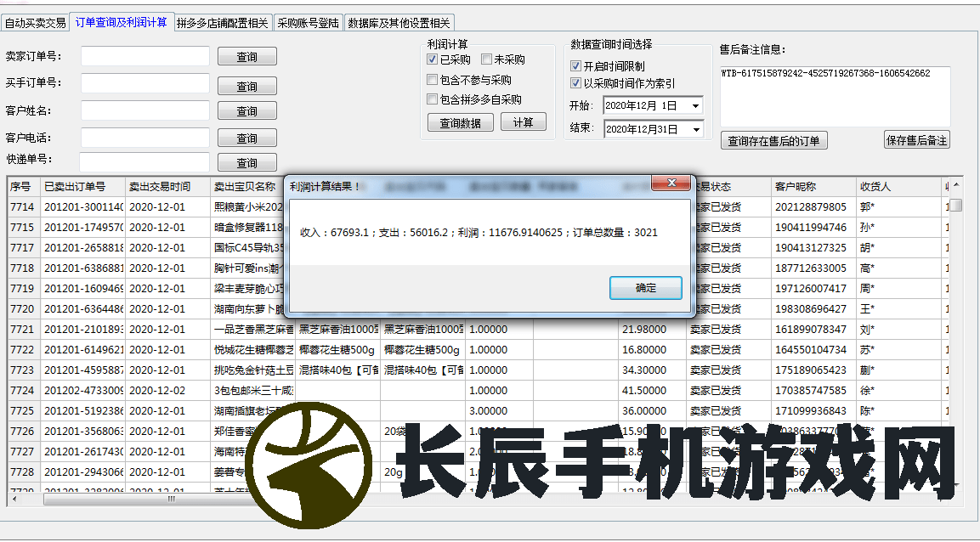Select row with 序号 7715
The width and height of the screenshot is (980, 542).
25,228
